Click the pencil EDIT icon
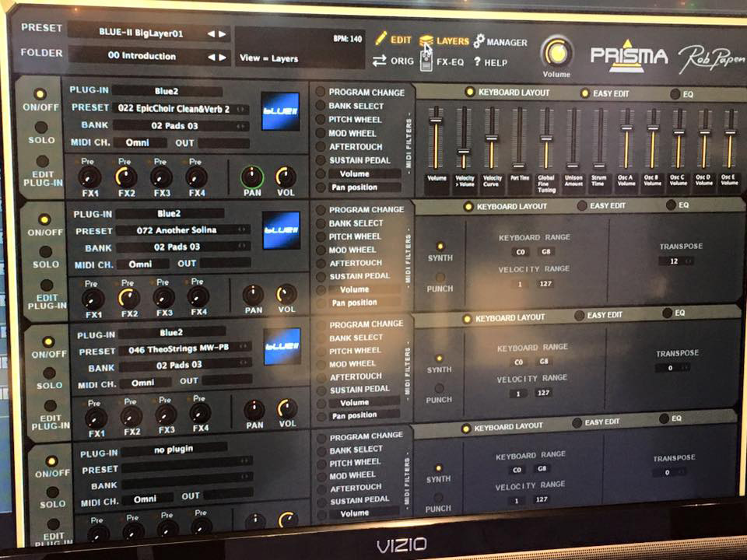 coord(381,39)
